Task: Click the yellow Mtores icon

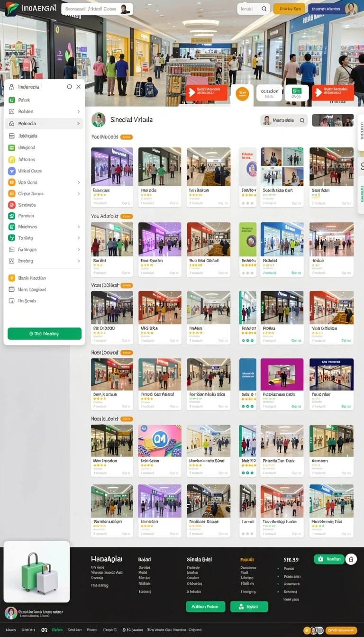Action: (12, 159)
